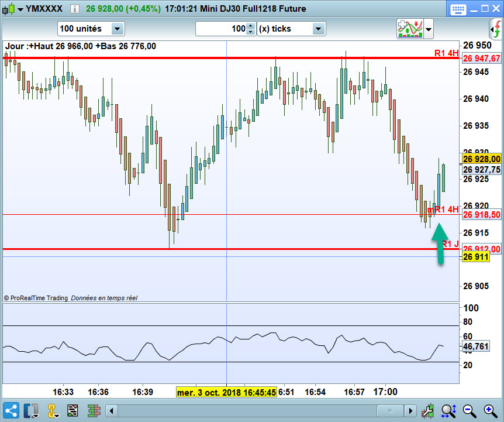
Task: Click the 16:33 time axis label
Action: point(63,392)
